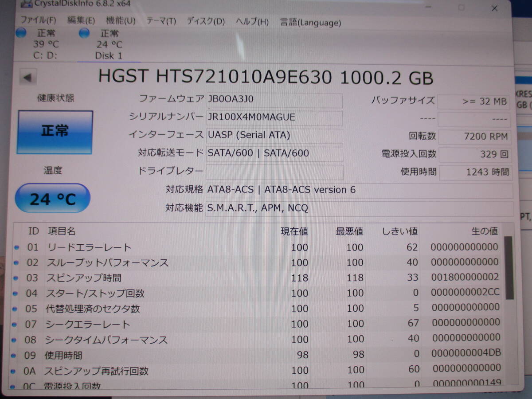Select the 03 スピンアップ時間 row
This screenshot has width=532, height=399.
(x=257, y=278)
